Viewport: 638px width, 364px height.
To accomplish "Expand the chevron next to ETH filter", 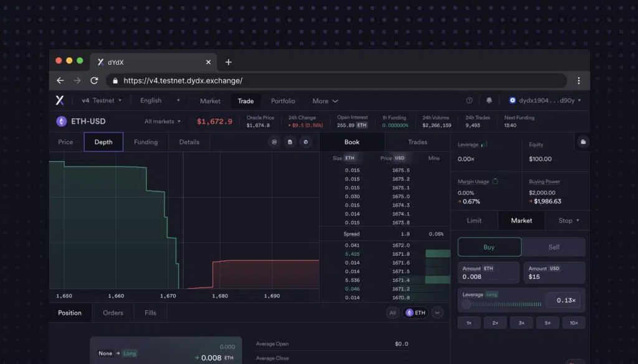I will (437, 313).
